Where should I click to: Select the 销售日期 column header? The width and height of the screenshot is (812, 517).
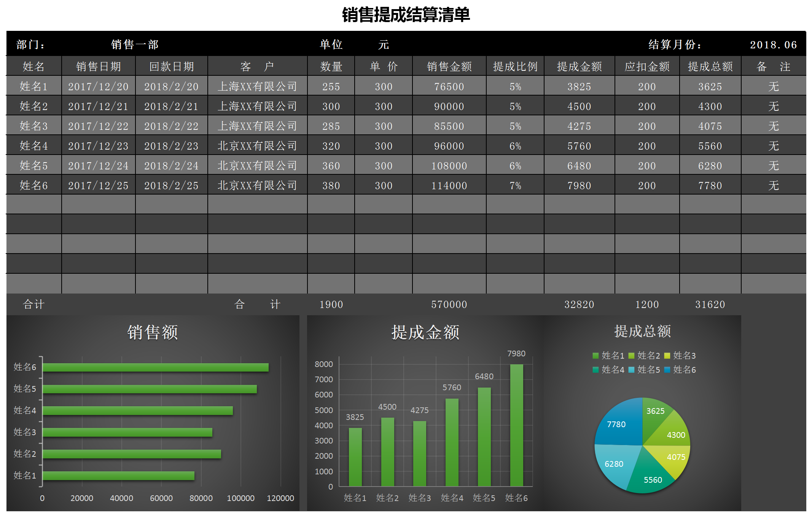tap(98, 66)
